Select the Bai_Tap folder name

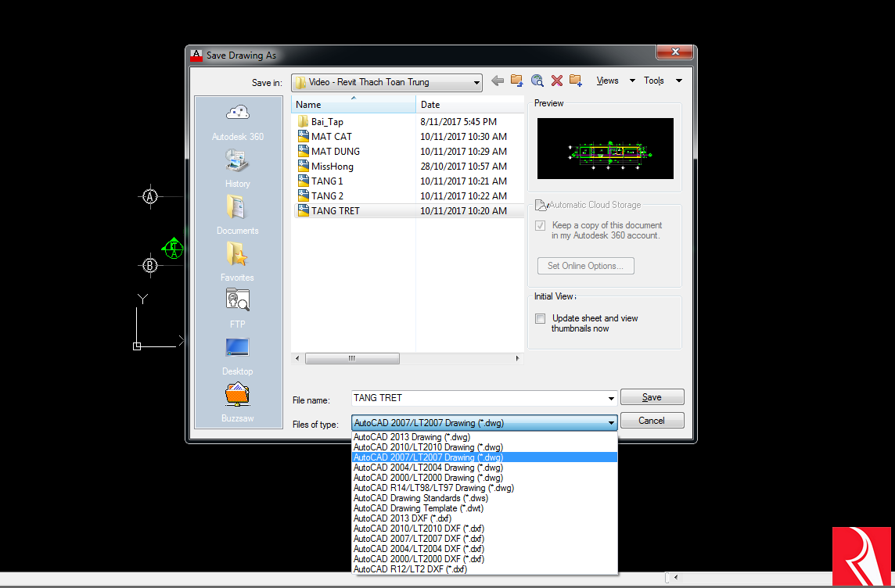click(x=327, y=122)
